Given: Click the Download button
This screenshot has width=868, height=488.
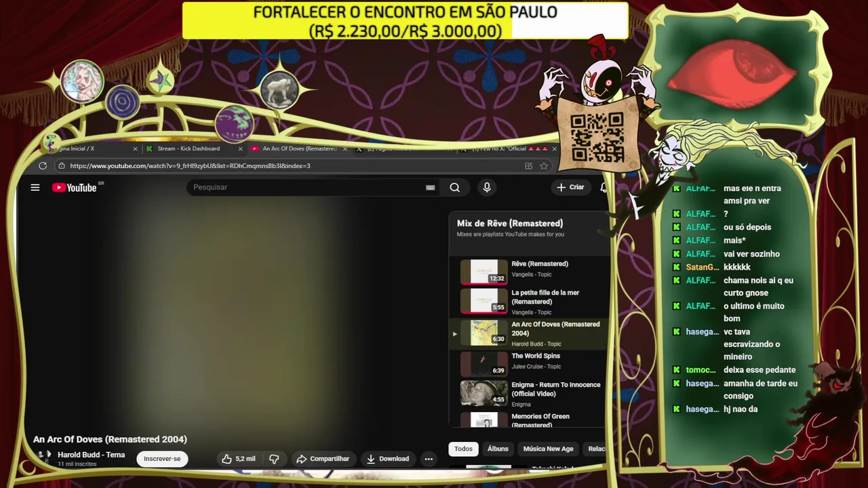Looking at the screenshot, I should coord(387,459).
